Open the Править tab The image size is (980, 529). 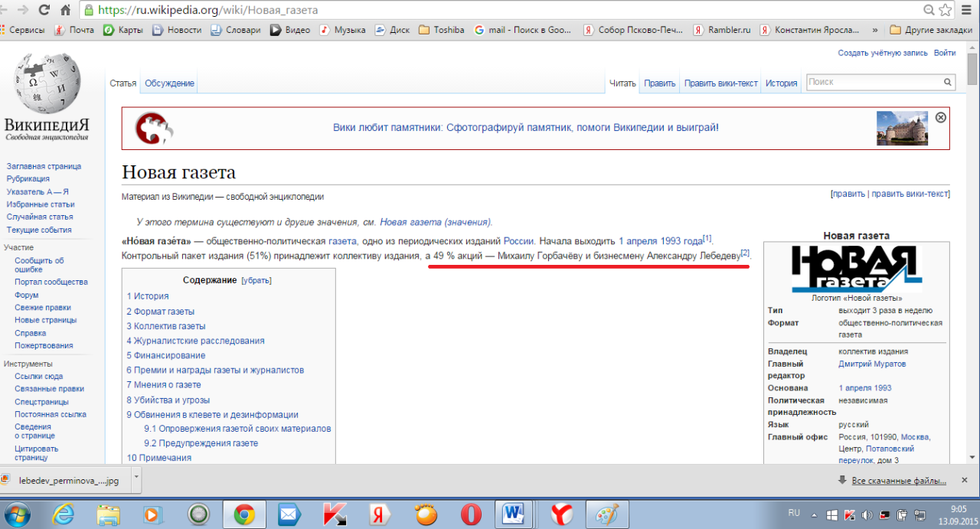(659, 83)
